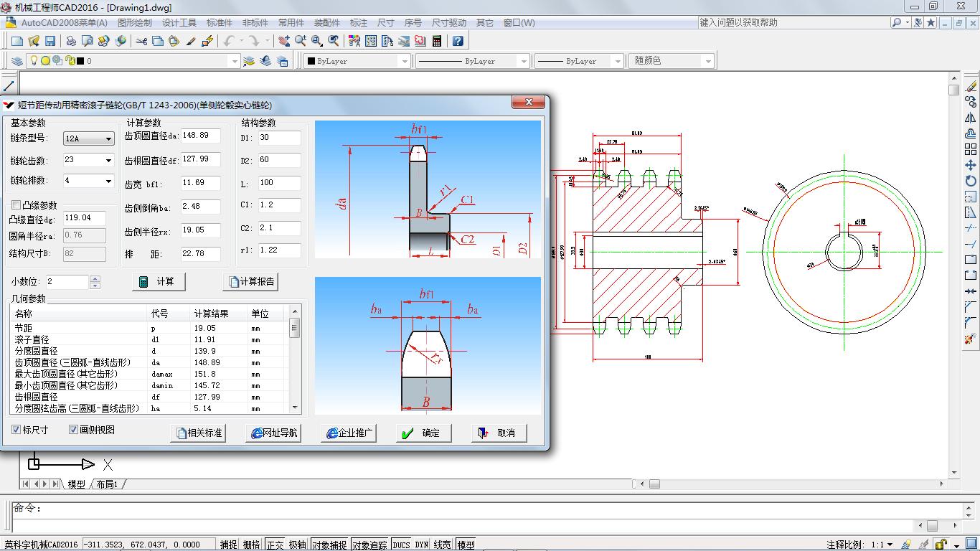Click the Help question mark icon
Viewport: 980px width, 551px height.
click(458, 41)
